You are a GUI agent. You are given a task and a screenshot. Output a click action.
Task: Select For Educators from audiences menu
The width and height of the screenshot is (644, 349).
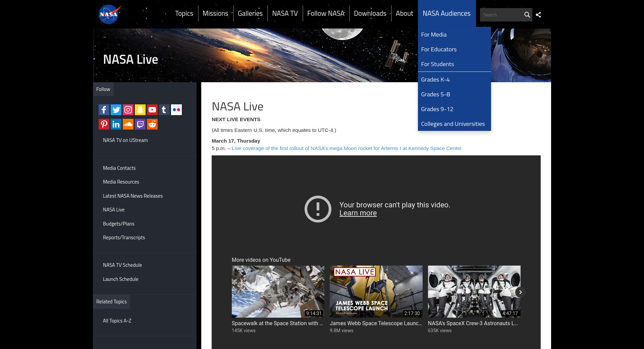(439, 49)
